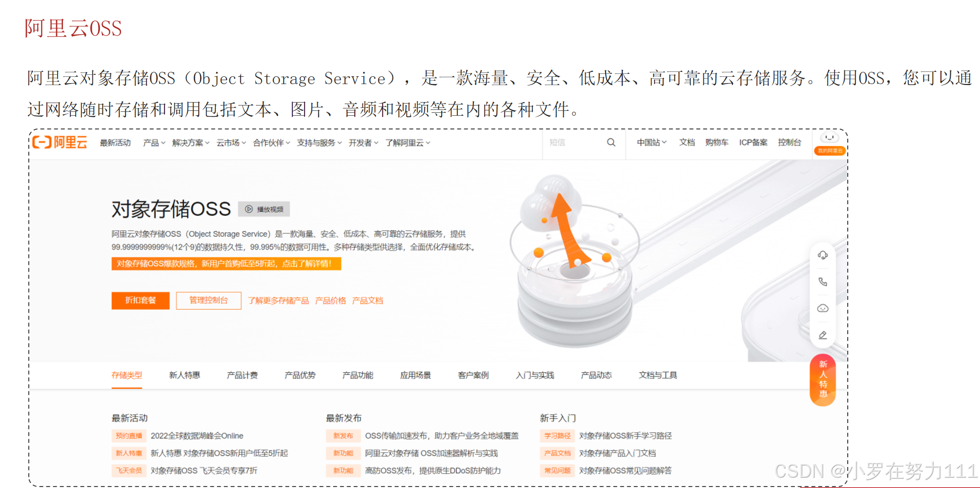The height and width of the screenshot is (488, 980).
Task: Expand the 解决方案 dropdown menu
Action: tap(191, 143)
